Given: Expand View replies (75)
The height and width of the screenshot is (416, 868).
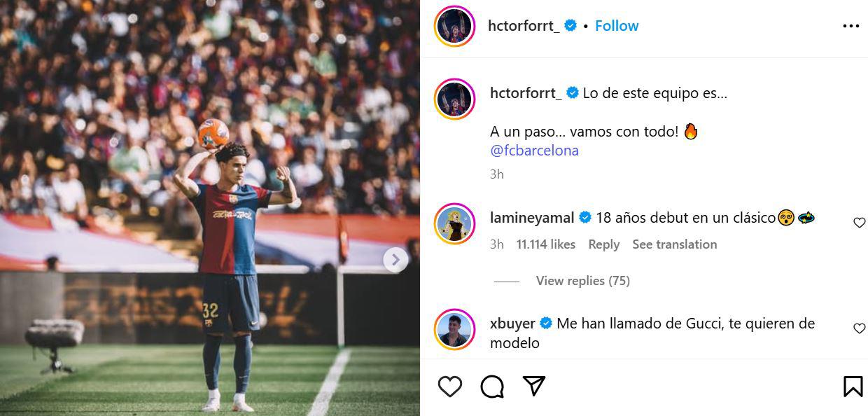Looking at the screenshot, I should tap(582, 281).
